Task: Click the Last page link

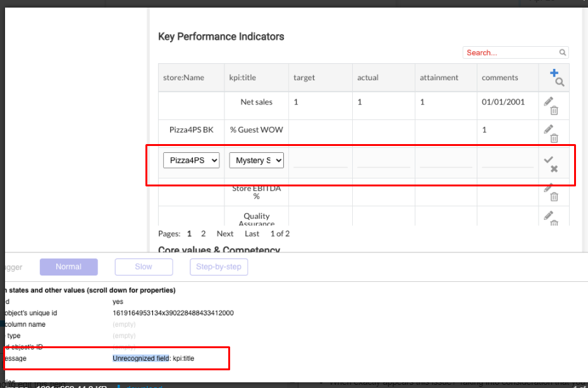Action: (x=252, y=234)
